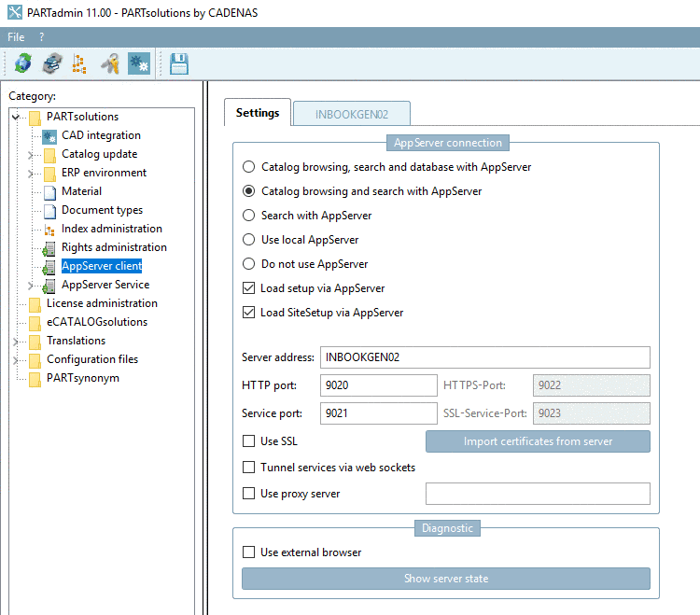
Task: Switch to the Settings tab
Action: [258, 113]
